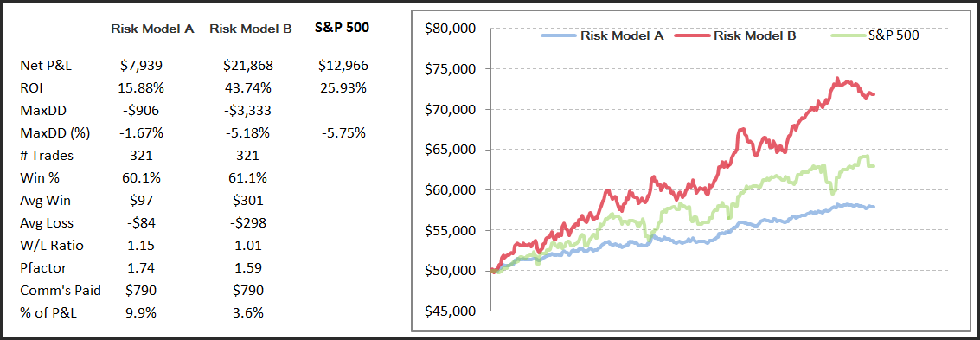Click the $45,000 axis label
The width and height of the screenshot is (980, 340).
coord(450,311)
